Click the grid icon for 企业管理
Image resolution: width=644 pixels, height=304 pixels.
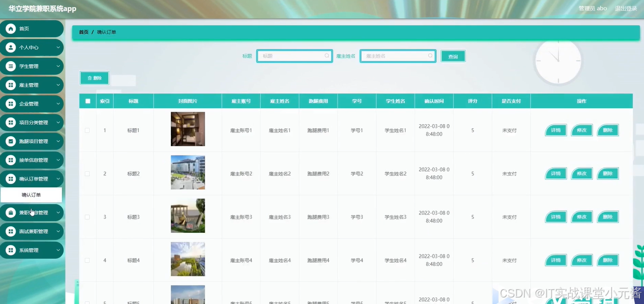click(11, 104)
